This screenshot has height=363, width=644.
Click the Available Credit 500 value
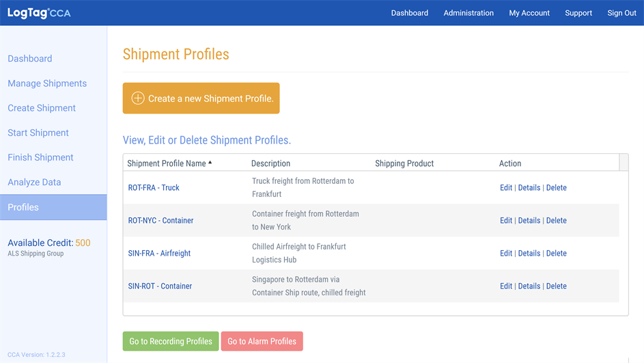pos(83,243)
